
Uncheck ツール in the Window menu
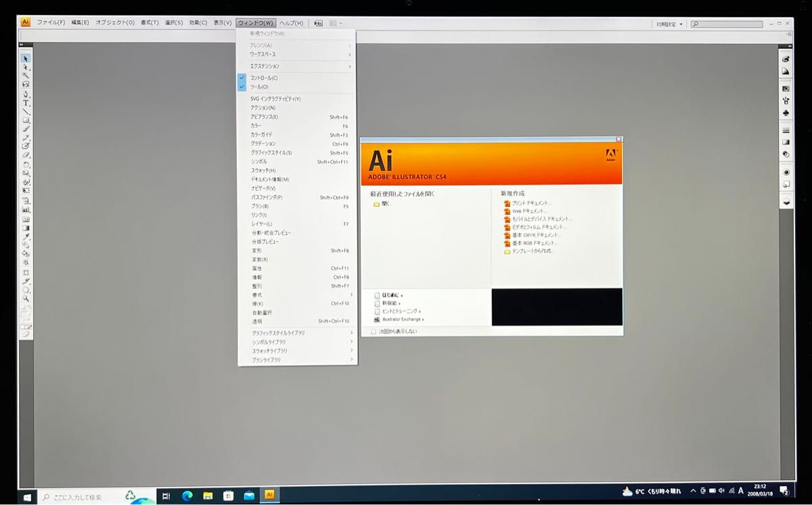297,87
